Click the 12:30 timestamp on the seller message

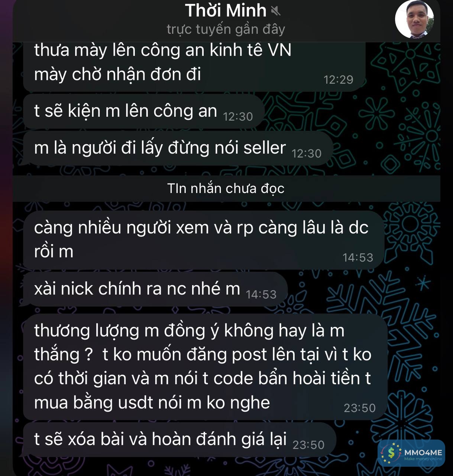[x=306, y=154]
